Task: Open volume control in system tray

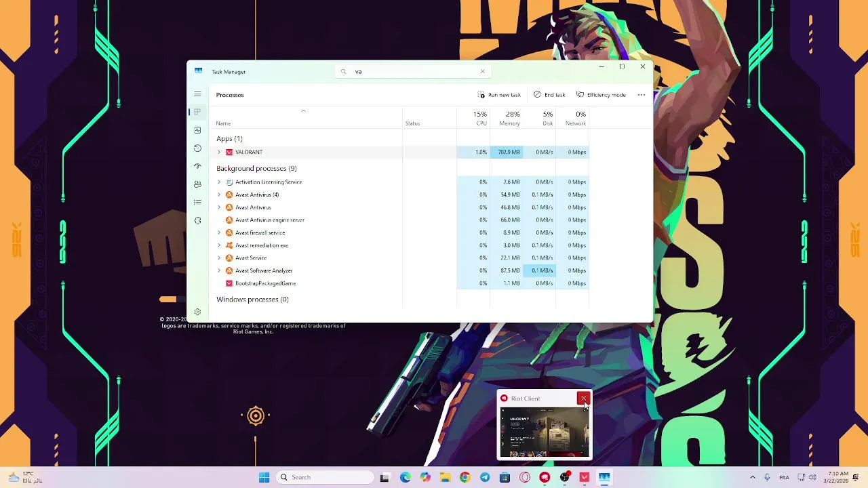Action: 812,477
